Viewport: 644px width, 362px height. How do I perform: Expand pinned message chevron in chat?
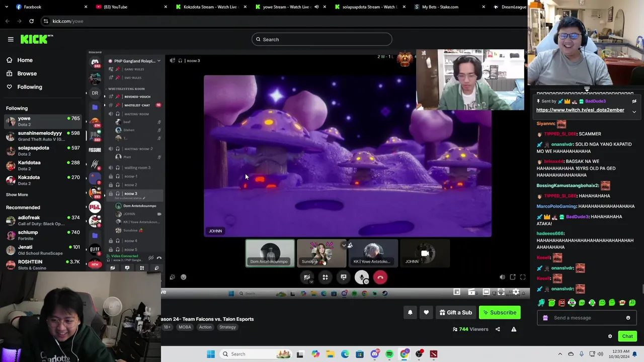pyautogui.click(x=634, y=112)
